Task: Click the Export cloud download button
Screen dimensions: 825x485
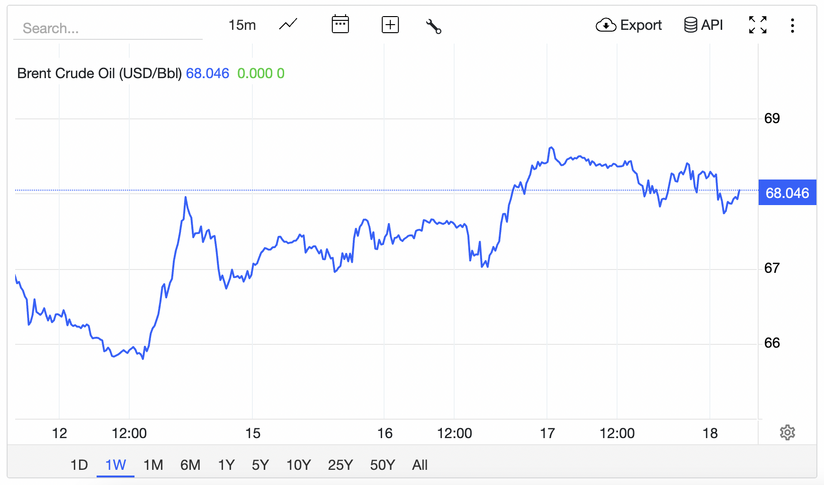Action: [628, 25]
